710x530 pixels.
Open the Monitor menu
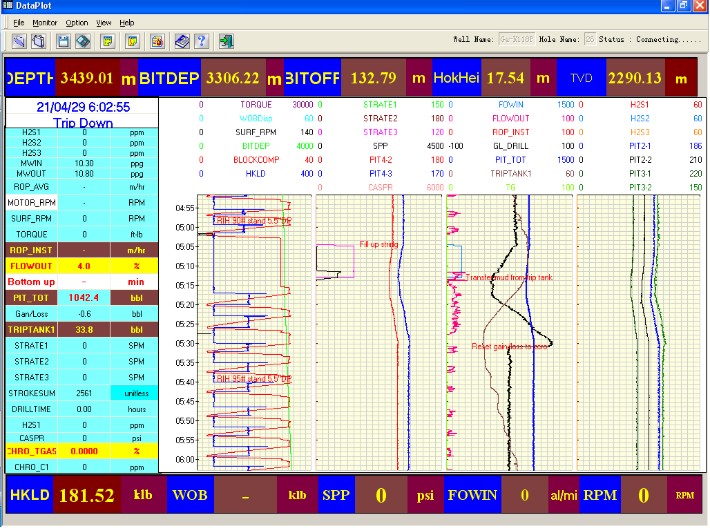click(x=44, y=21)
